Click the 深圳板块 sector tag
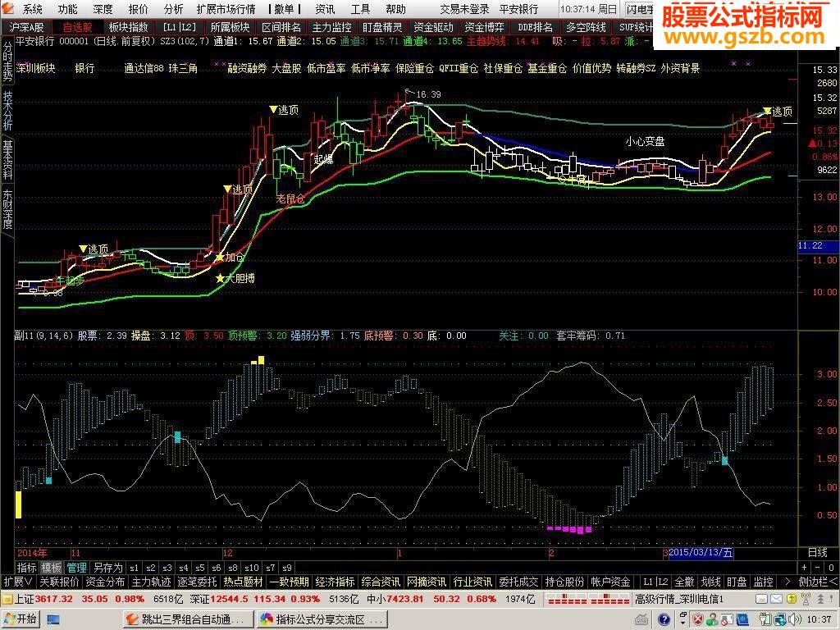The image size is (840, 630). point(35,68)
